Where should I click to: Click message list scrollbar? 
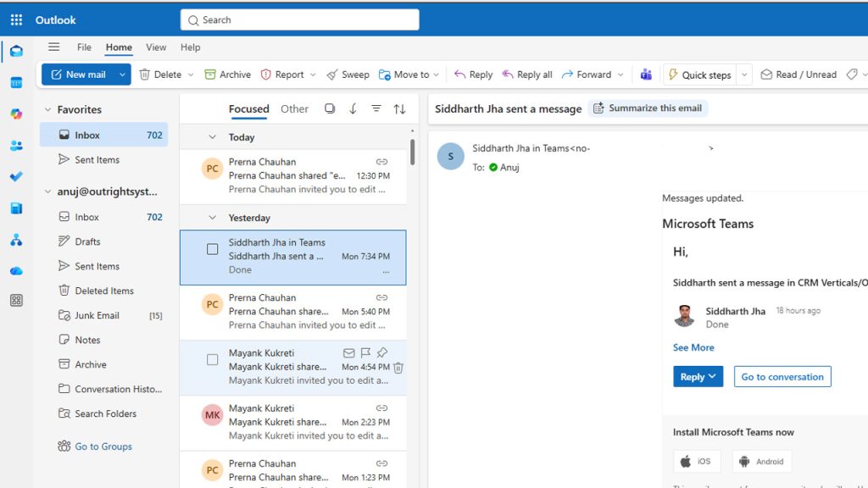[413, 152]
